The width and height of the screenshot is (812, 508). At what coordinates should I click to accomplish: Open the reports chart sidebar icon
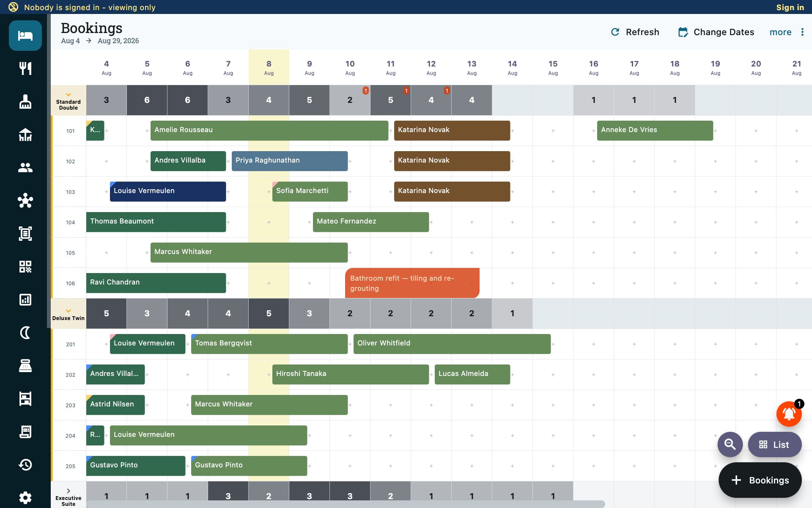coord(25,300)
